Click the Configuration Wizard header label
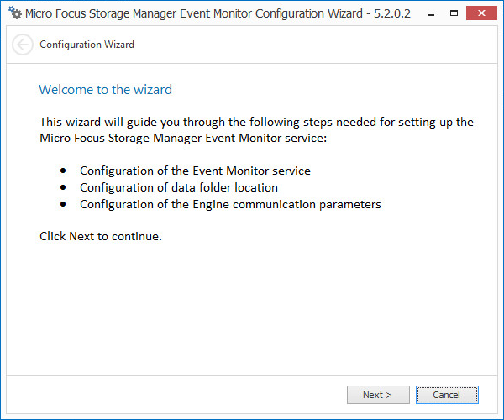This screenshot has width=504, height=420. coord(87,45)
